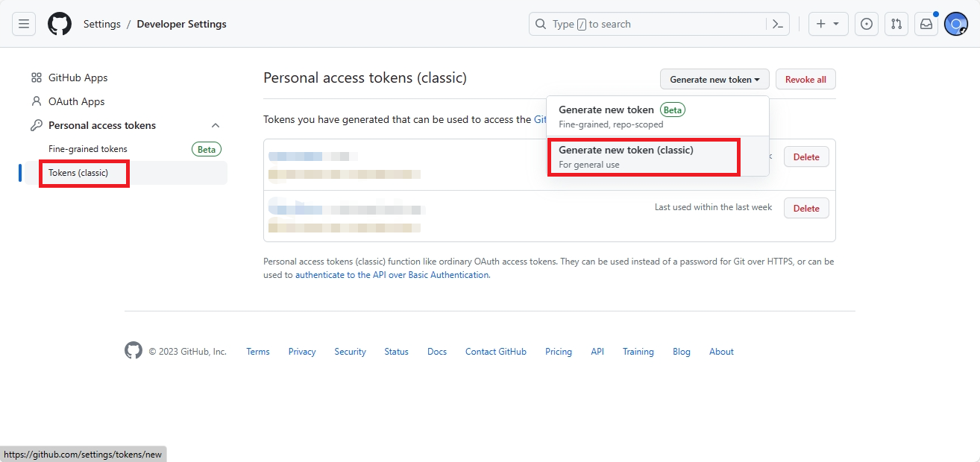Click the Revoke all button
980x462 pixels.
tap(805, 79)
